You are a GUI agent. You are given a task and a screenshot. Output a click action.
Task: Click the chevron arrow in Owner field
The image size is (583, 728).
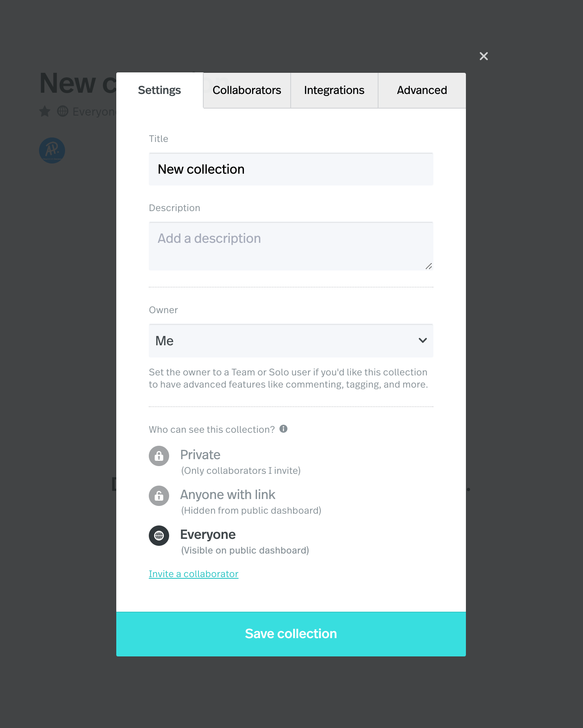[423, 340]
